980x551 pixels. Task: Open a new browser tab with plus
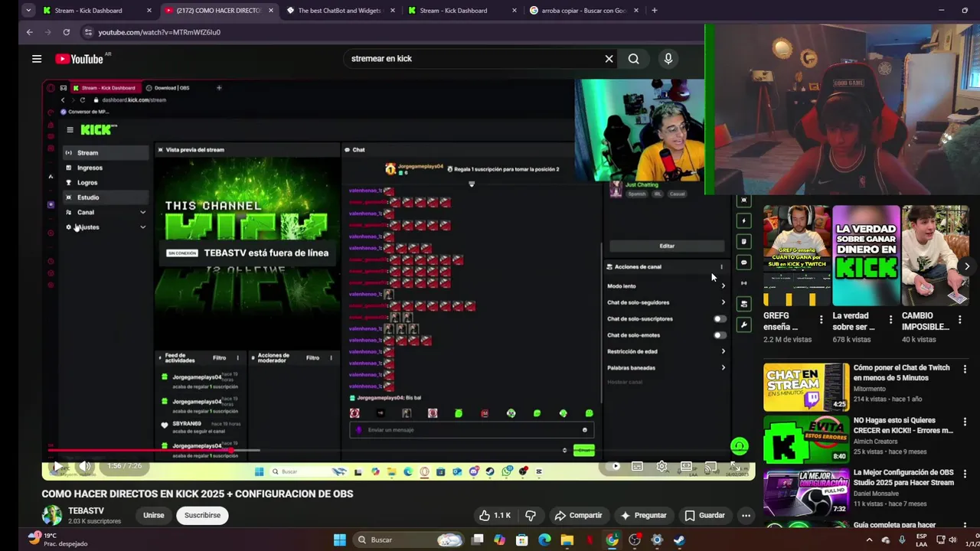tap(654, 11)
